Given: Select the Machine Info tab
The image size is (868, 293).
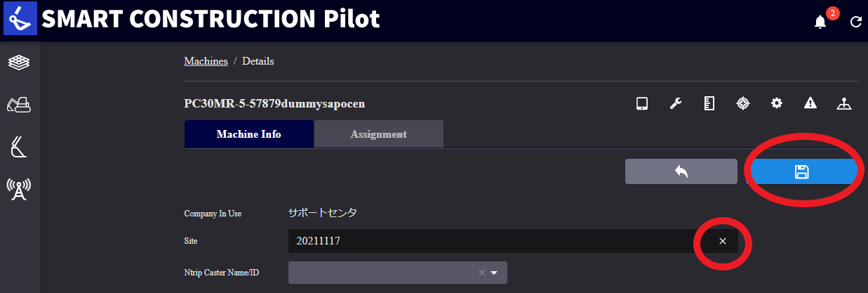Looking at the screenshot, I should pos(248,134).
